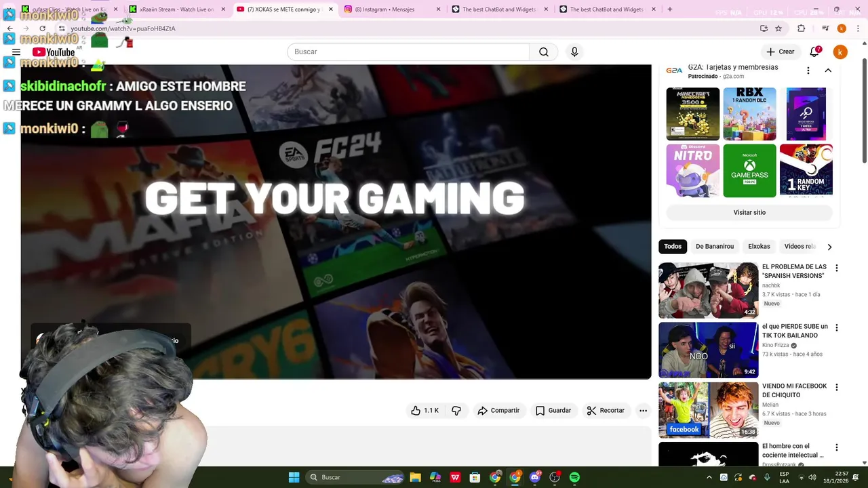Screen dimensions: 868x488
Task: Open the Kino Frizza channel link
Action: point(776,345)
